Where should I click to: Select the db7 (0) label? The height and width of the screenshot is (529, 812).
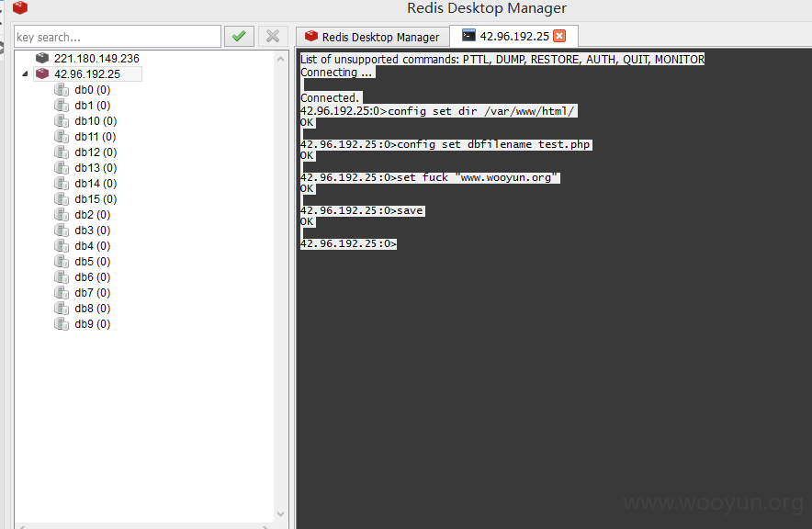(92, 292)
